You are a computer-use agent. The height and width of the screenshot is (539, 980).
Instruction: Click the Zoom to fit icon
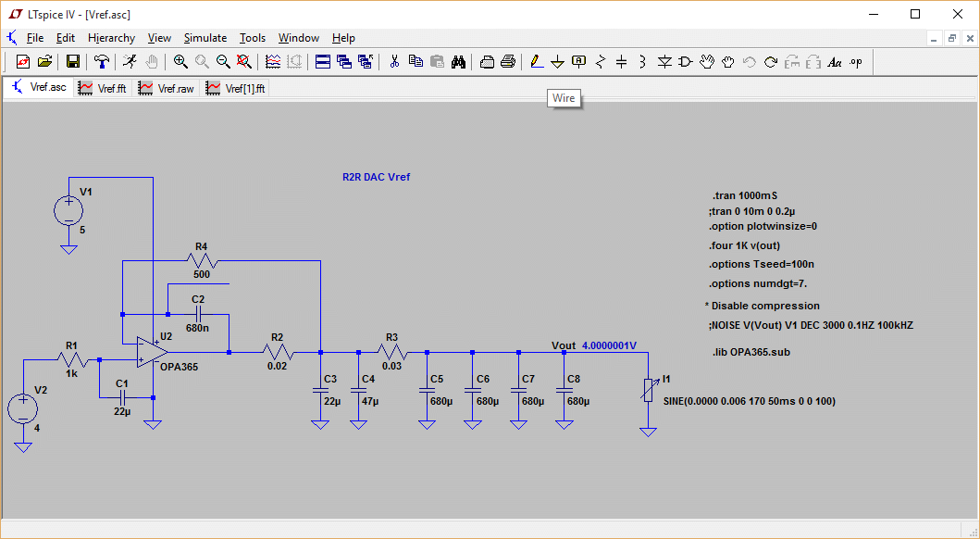(x=243, y=62)
